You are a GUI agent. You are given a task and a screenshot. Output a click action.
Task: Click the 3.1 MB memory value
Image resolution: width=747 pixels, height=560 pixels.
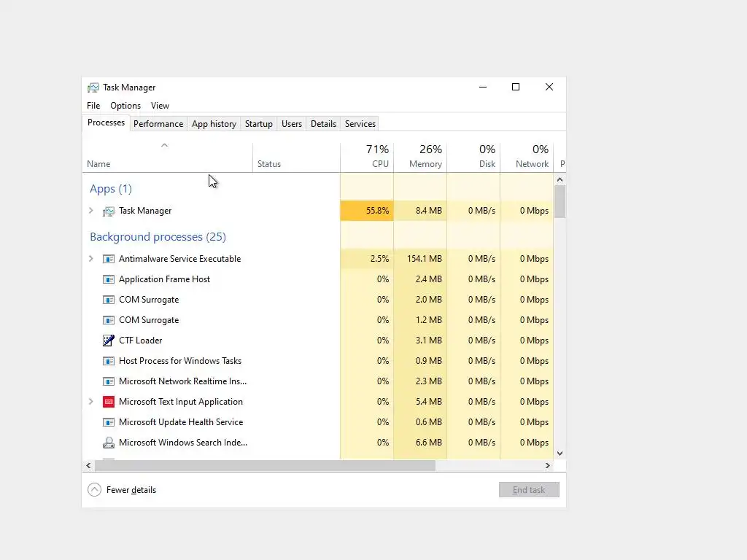[x=429, y=341]
